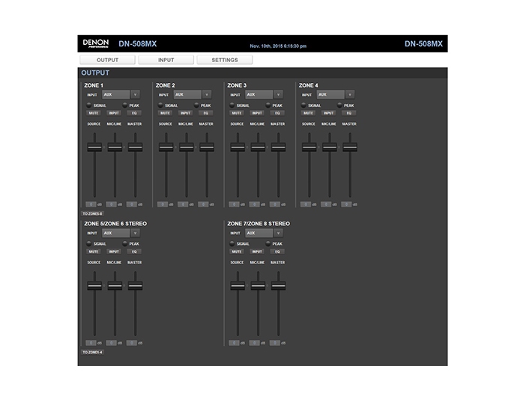The image size is (532, 399).
Task: Click the TO ZONE5-8 button
Action: 92,214
